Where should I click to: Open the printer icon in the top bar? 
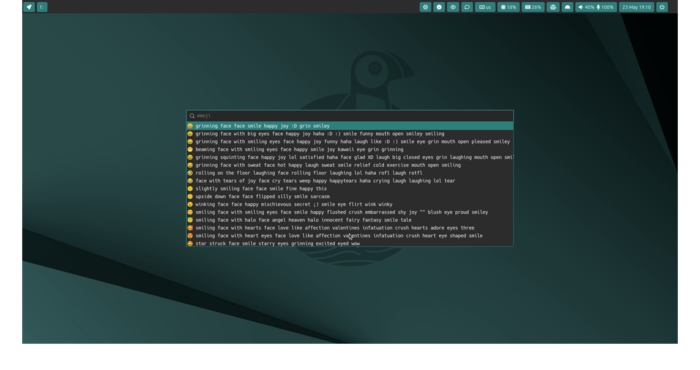553,7
